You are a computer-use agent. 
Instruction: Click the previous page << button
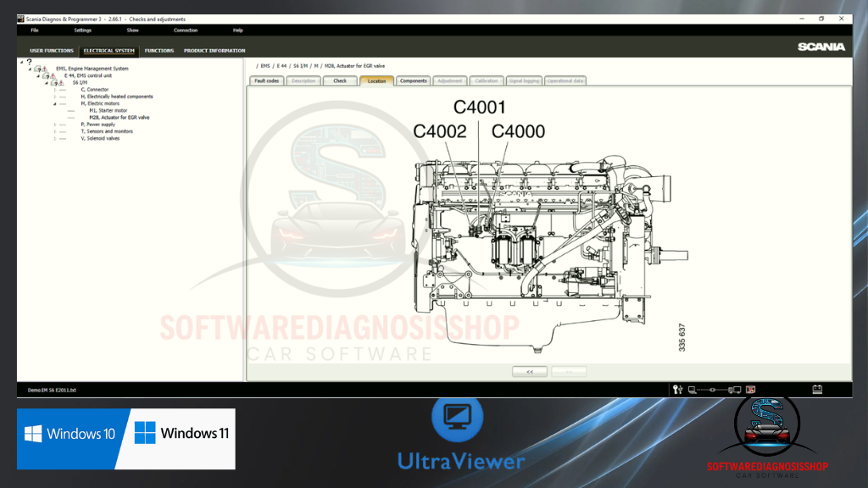(530, 371)
